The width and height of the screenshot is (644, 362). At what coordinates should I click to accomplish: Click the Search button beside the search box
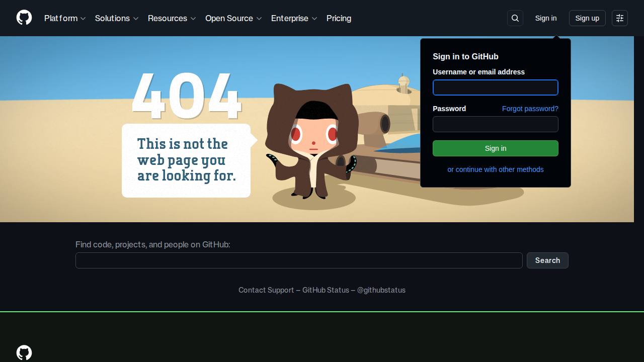point(547,260)
